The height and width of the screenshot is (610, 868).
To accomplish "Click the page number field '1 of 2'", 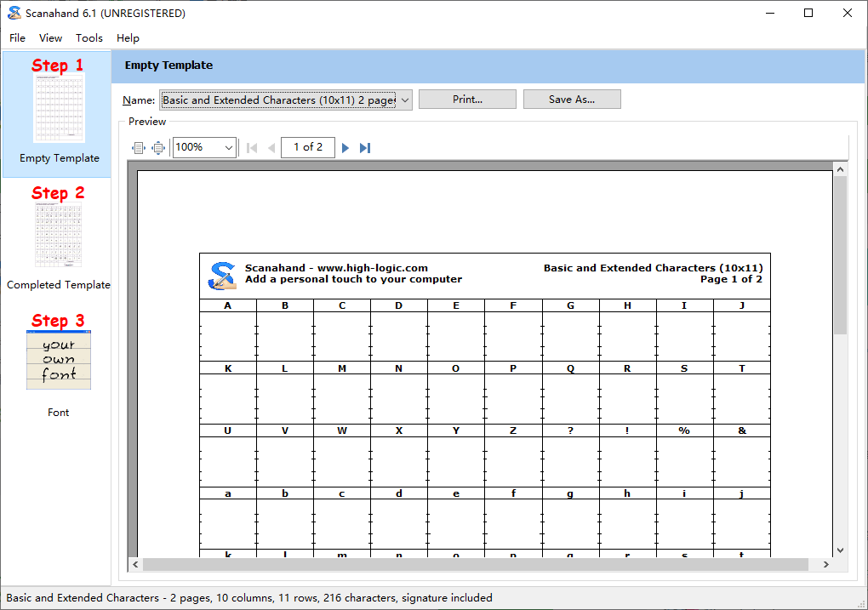I will click(308, 147).
